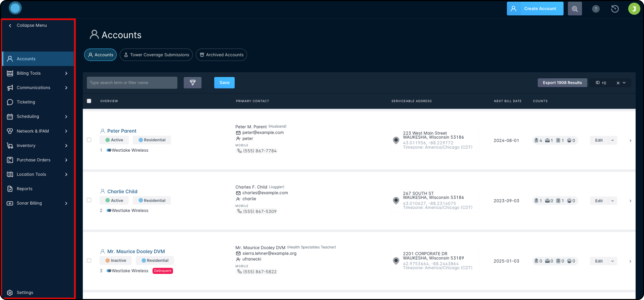Click the Save filter button
Image resolution: width=644 pixels, height=300 pixels.
pos(224,83)
